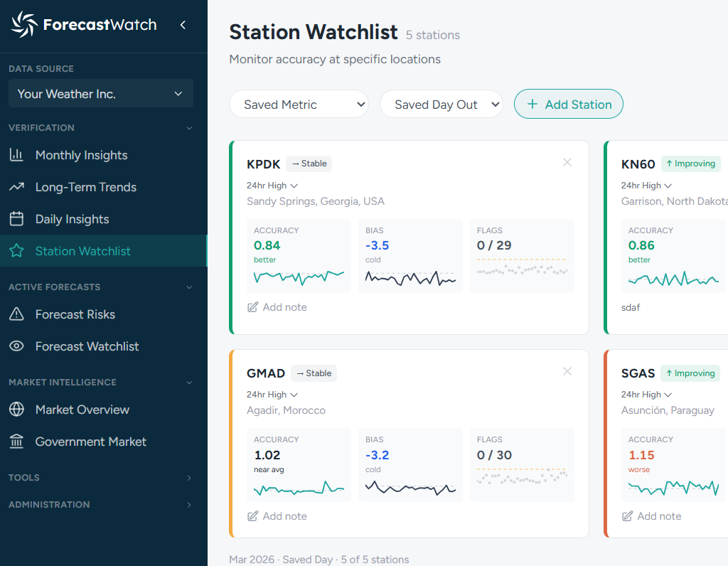
Task: Click the Forecast Watchlist eye icon
Action: coord(17,346)
